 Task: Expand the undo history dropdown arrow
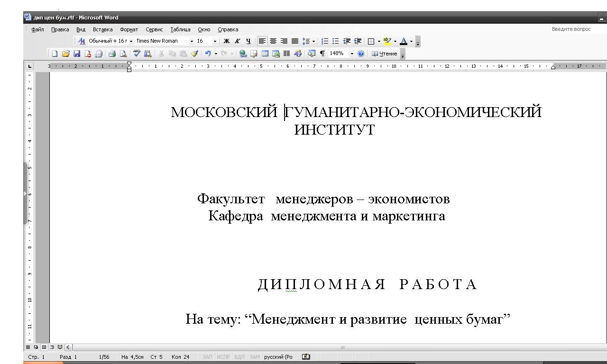(x=216, y=54)
